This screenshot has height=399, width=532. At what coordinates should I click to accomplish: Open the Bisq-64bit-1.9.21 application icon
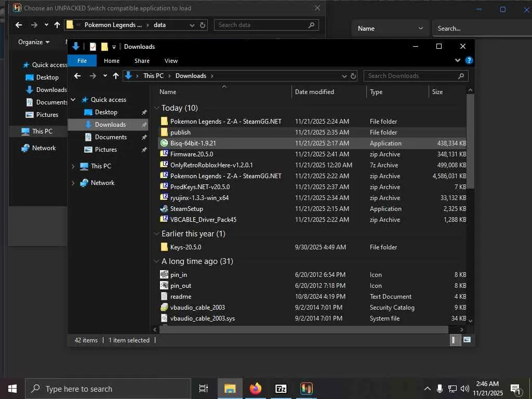coord(164,143)
